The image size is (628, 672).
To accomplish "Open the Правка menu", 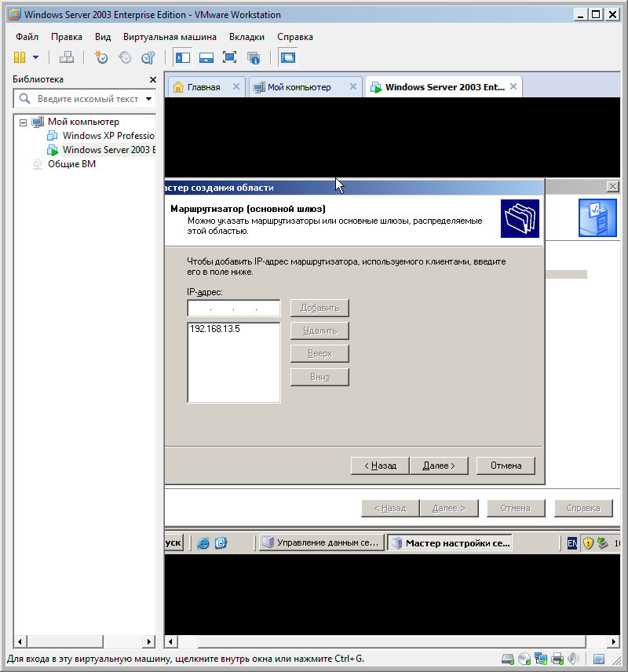I will click(x=67, y=37).
